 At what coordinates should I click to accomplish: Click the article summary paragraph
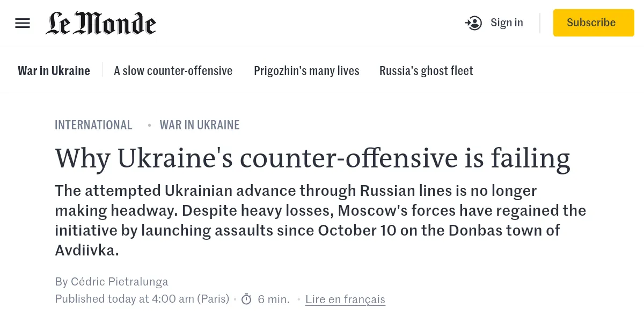pos(320,220)
